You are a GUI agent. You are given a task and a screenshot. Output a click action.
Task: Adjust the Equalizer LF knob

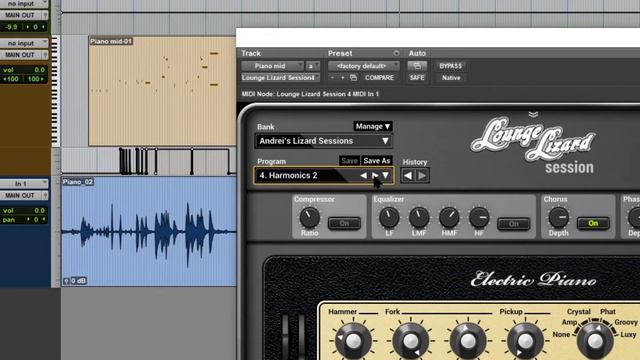pos(389,217)
